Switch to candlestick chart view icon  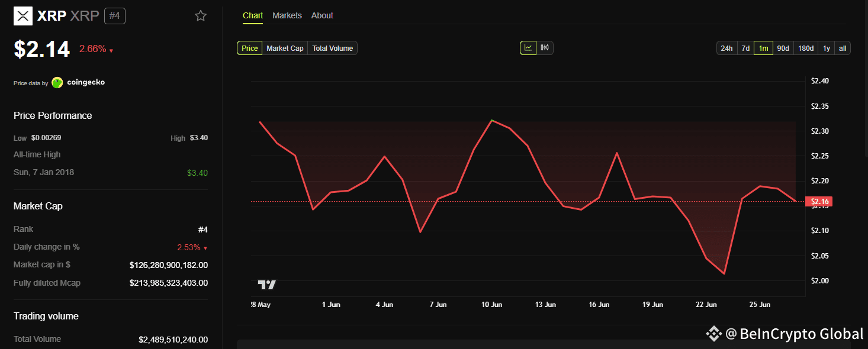(x=545, y=48)
